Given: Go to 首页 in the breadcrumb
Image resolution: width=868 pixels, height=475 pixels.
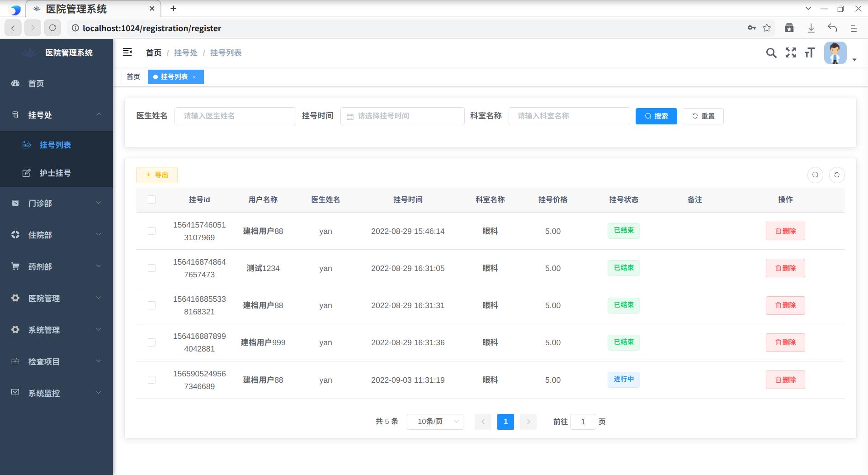Looking at the screenshot, I should pyautogui.click(x=154, y=52).
